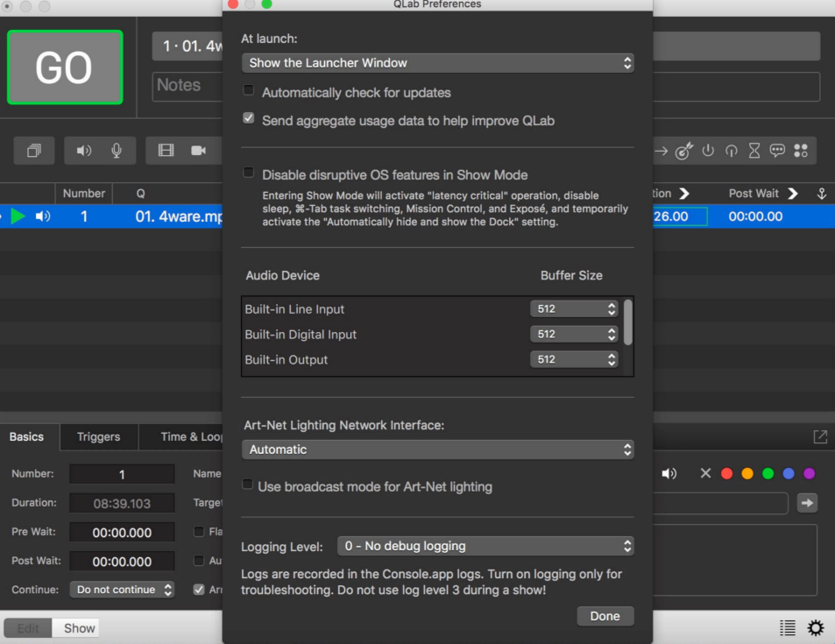The image size is (835, 644).
Task: Click the Duration field showing 08:39.103
Action: 122,504
